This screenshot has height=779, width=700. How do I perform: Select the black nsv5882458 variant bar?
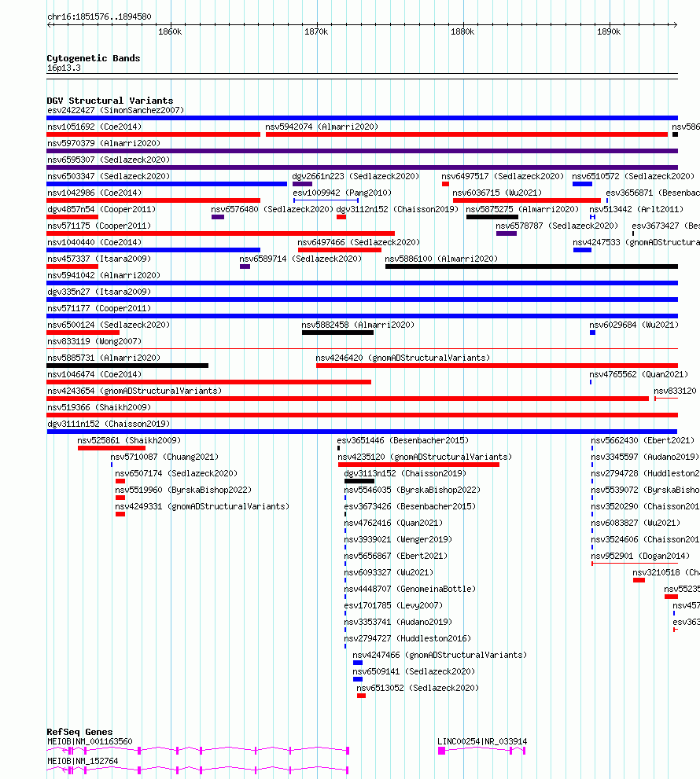click(337, 333)
